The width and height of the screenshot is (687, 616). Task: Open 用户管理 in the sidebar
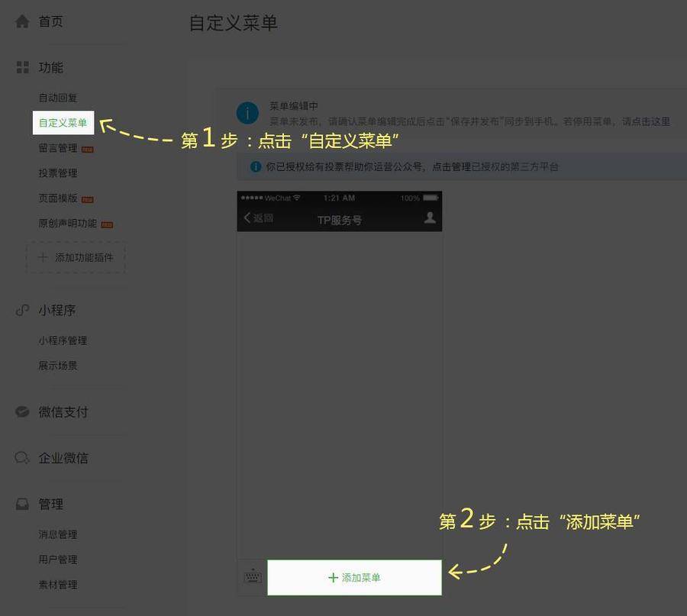58,559
